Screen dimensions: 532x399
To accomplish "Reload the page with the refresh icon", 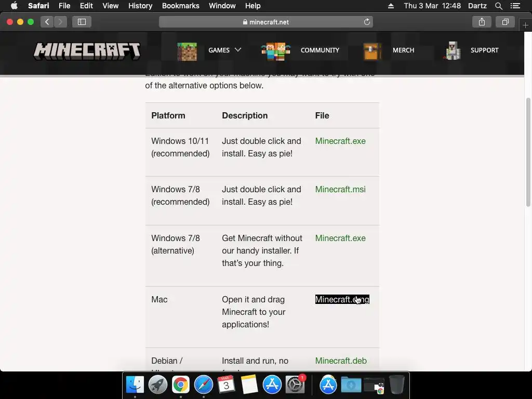I will pyautogui.click(x=367, y=22).
